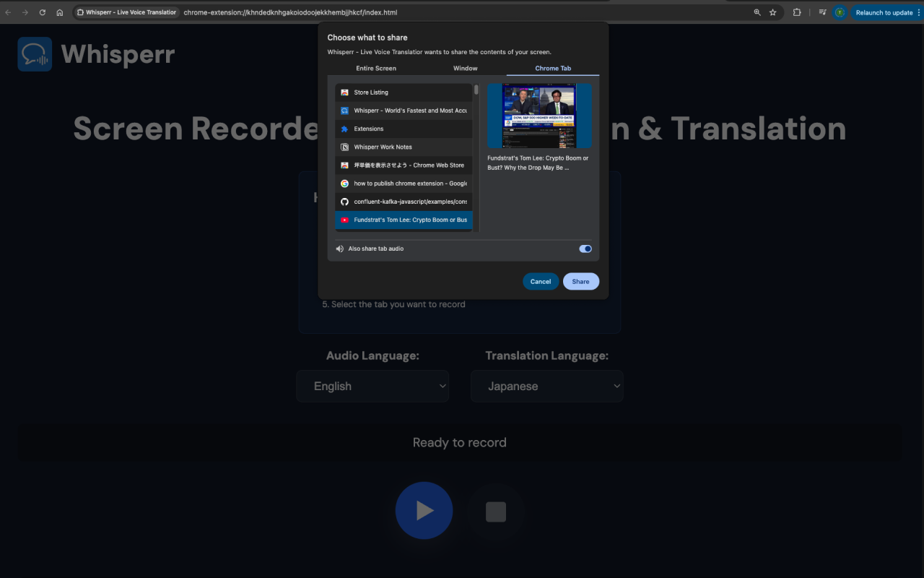Screen dimensions: 924x578
Task: Click the speaker icon beside share tab audio
Action: tap(340, 249)
